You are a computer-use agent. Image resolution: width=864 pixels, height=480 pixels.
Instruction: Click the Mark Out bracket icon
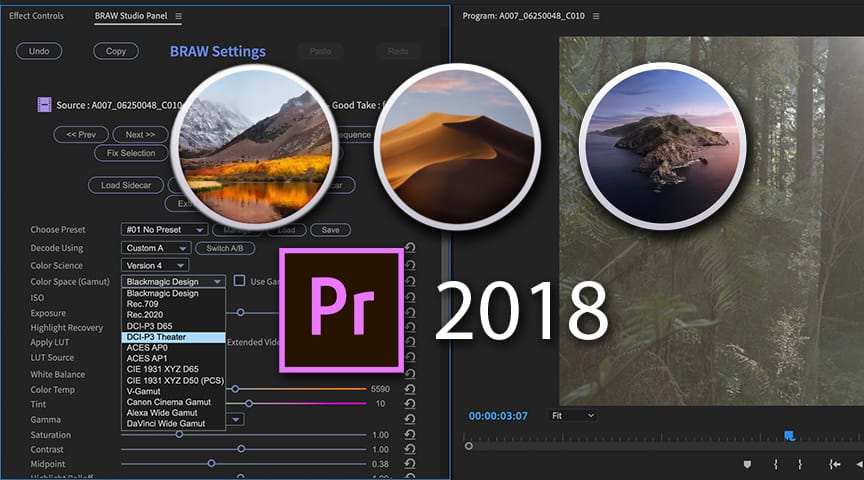pyautogui.click(x=800, y=464)
